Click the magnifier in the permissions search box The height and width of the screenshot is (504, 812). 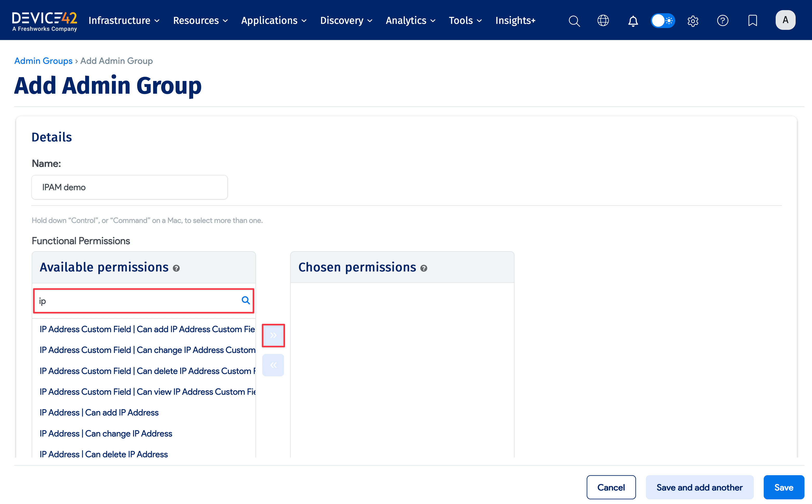pos(246,300)
